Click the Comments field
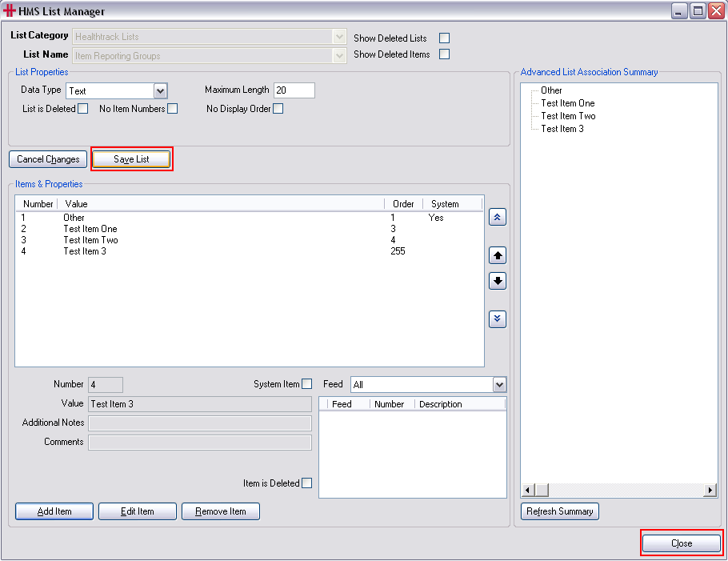Screen dimensions: 728x561 [200, 442]
